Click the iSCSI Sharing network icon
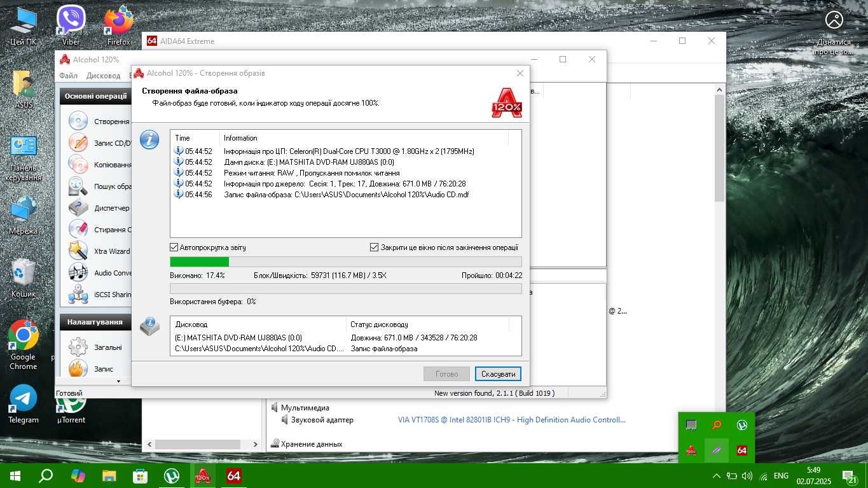The width and height of the screenshot is (868, 488). (78, 294)
